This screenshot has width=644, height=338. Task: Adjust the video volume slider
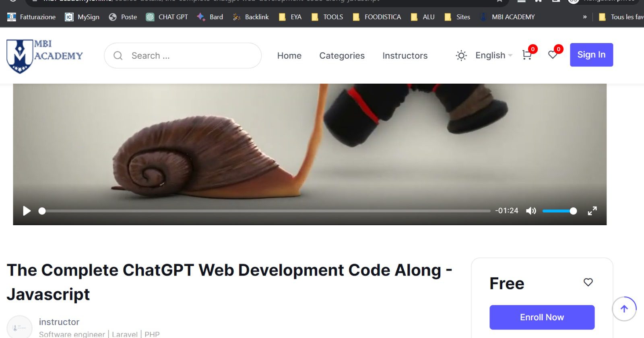pyautogui.click(x=559, y=211)
